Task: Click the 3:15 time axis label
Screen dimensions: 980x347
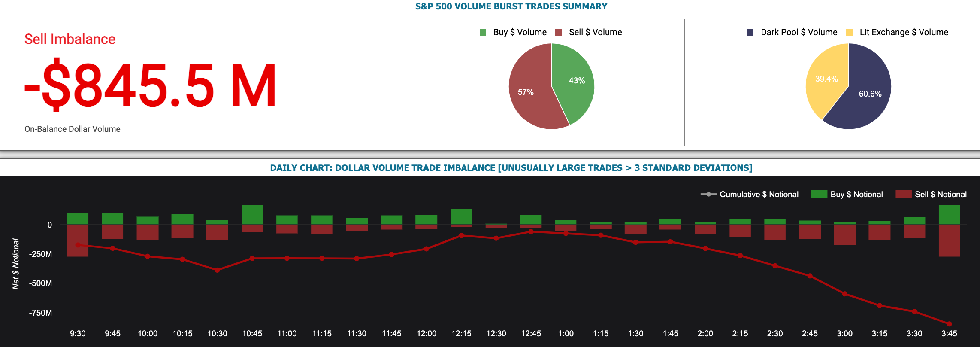Action: pyautogui.click(x=880, y=334)
